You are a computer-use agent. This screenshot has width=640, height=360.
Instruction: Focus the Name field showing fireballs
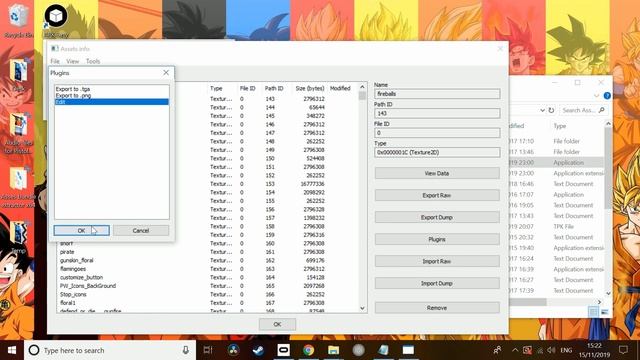coord(437,94)
